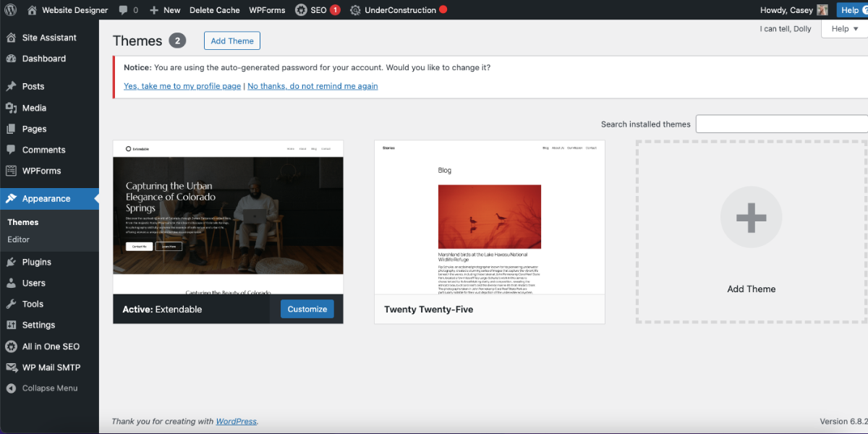Click the Search installed themes field
The height and width of the screenshot is (434, 868).
(782, 124)
